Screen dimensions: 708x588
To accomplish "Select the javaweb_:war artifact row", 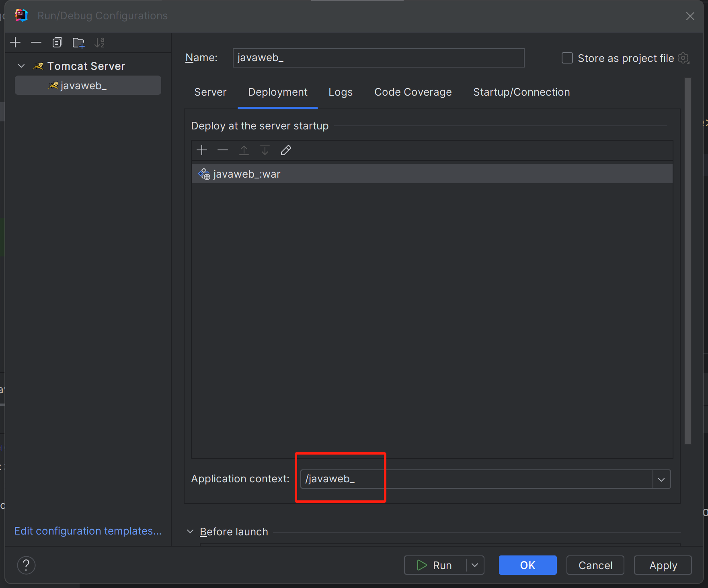I will pyautogui.click(x=432, y=174).
